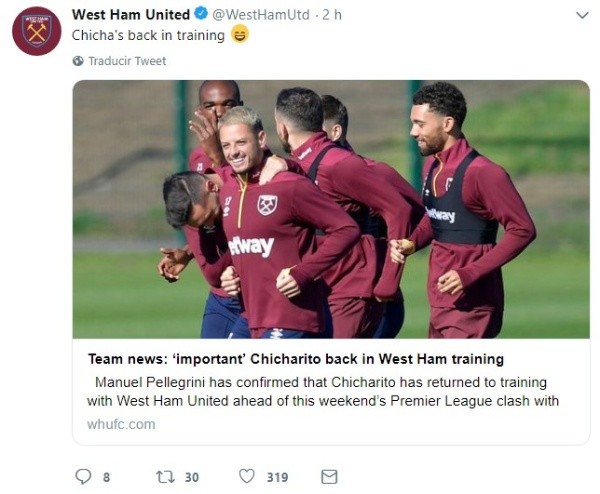This screenshot has width=600, height=494.
Task: Like the tweet with the heart icon
Action: click(x=246, y=477)
